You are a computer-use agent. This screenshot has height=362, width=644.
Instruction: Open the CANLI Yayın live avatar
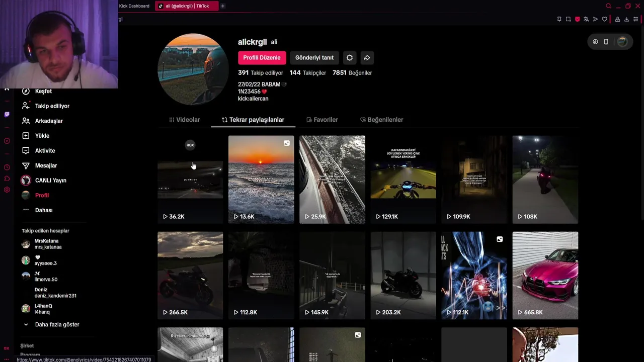click(x=26, y=180)
